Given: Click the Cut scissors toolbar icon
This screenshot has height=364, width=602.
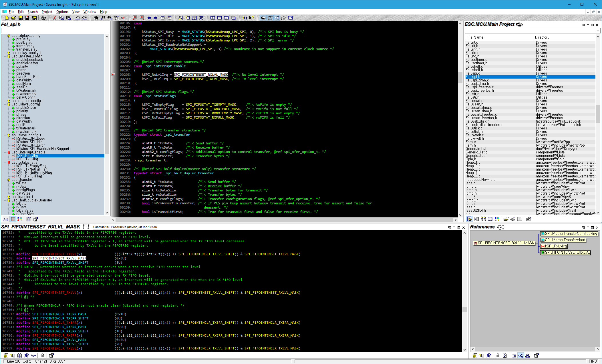Looking at the screenshot, I should point(54,18).
